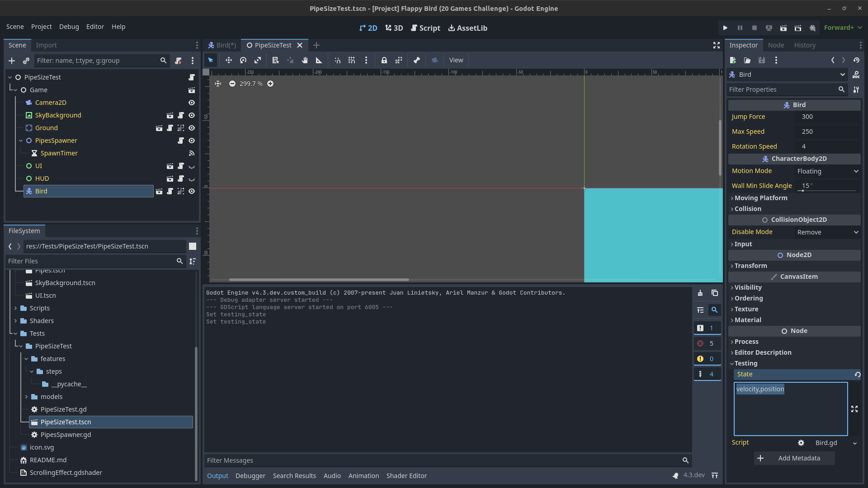Toggle visibility of Camera2D node
The width and height of the screenshot is (868, 488).
click(192, 103)
